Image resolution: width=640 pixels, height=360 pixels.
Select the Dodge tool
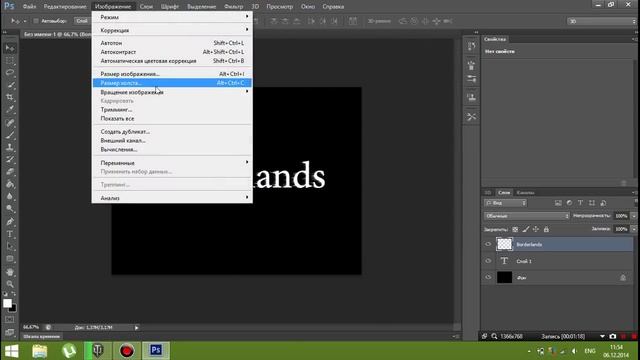10,209
